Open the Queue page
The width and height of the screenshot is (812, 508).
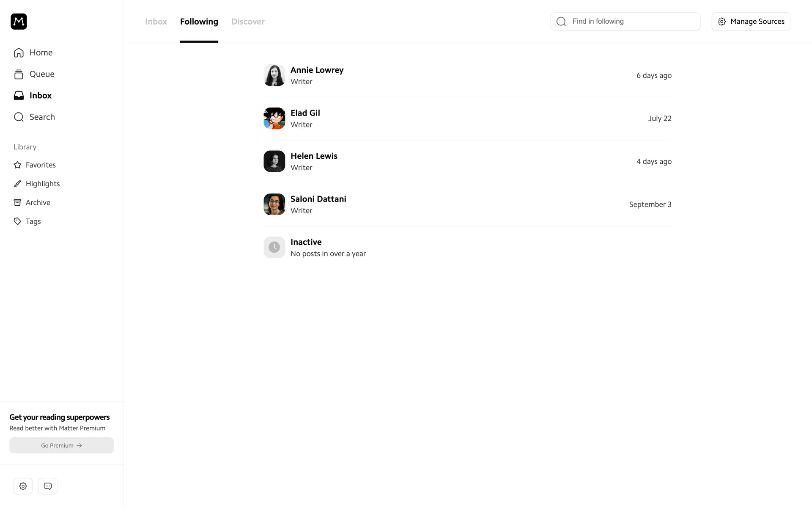[41, 74]
